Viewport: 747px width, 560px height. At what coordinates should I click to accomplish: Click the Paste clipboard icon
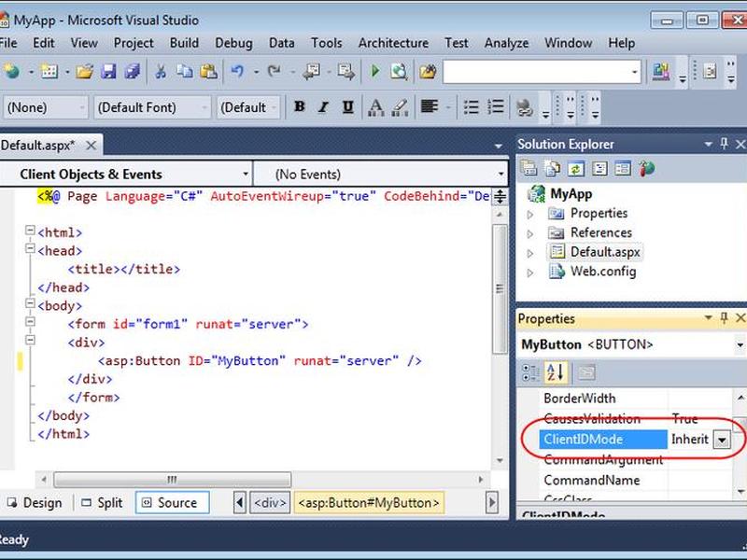(208, 72)
